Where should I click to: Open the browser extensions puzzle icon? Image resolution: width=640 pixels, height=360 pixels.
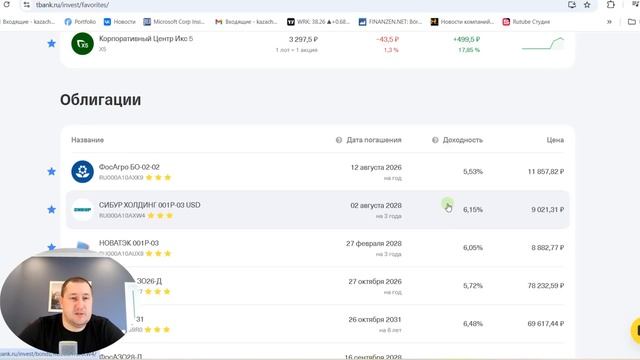(611, 5)
